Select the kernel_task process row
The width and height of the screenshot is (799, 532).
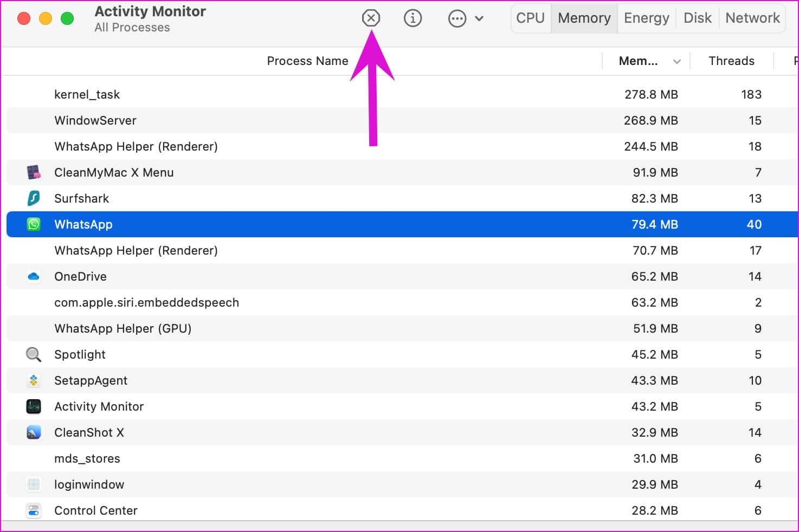pyautogui.click(x=325, y=94)
